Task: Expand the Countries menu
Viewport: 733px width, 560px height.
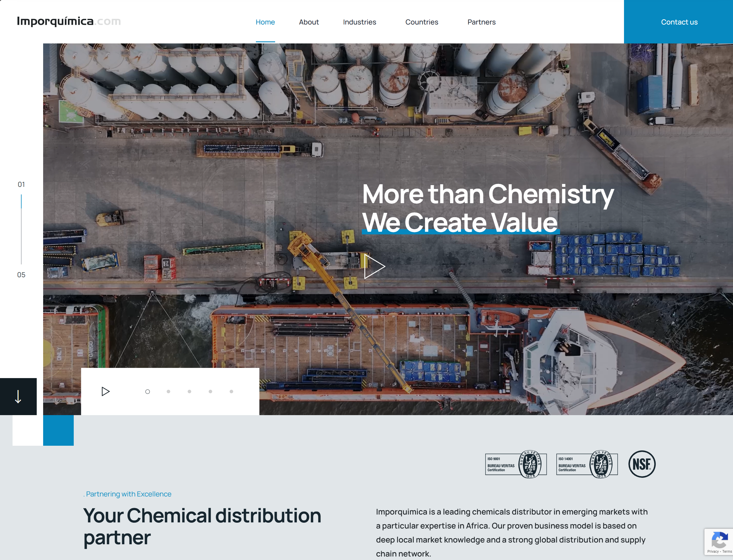Action: (421, 22)
